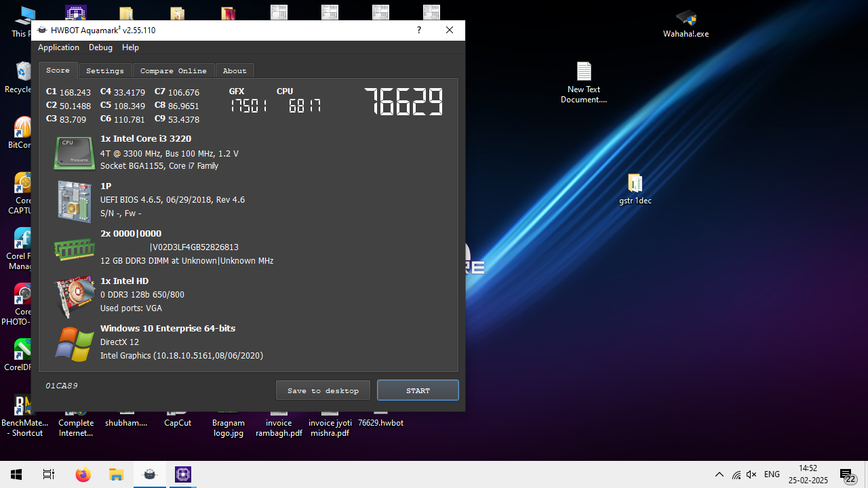Viewport: 868px width, 488px height.
Task: Click the muted volume tray icon
Action: (x=751, y=474)
